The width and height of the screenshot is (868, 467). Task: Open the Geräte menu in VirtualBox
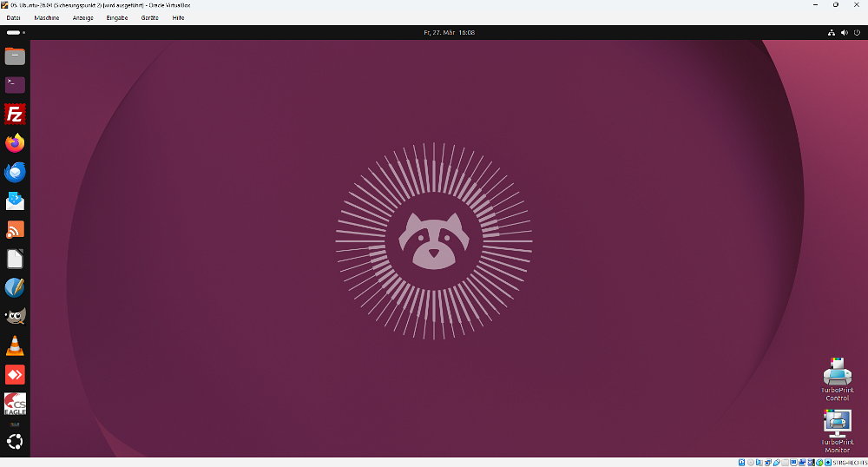(x=149, y=17)
